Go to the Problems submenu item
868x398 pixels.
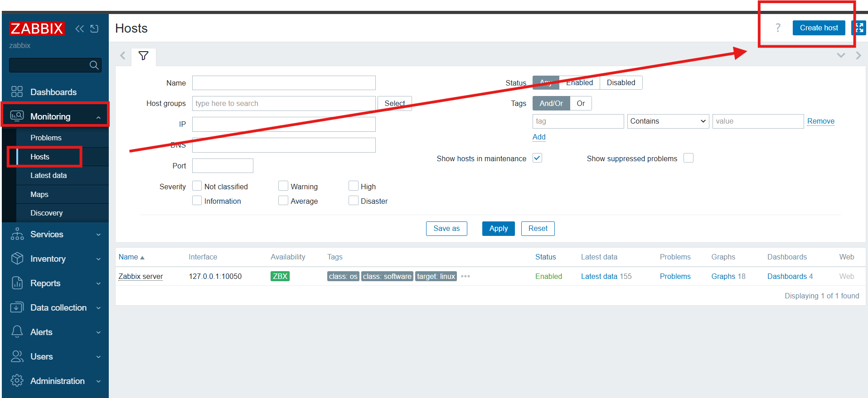pos(46,138)
